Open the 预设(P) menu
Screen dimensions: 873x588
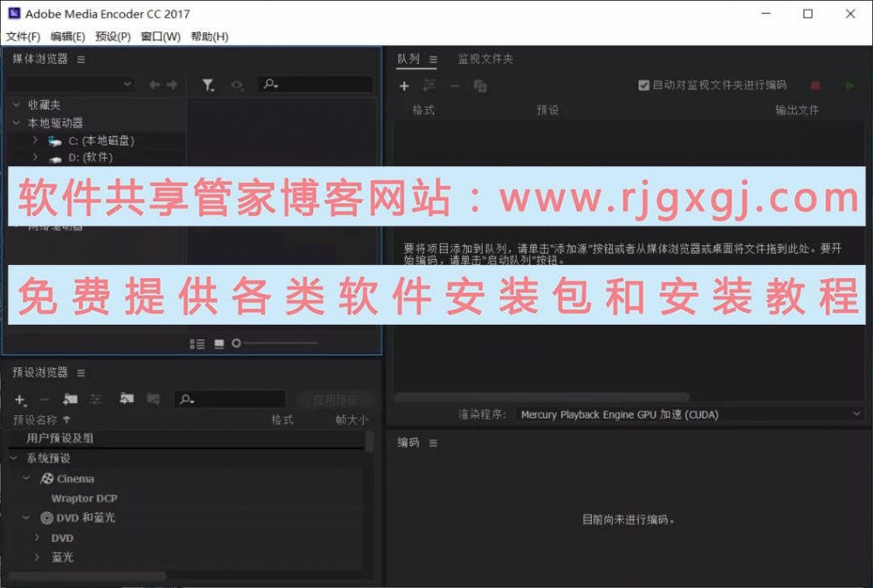113,37
